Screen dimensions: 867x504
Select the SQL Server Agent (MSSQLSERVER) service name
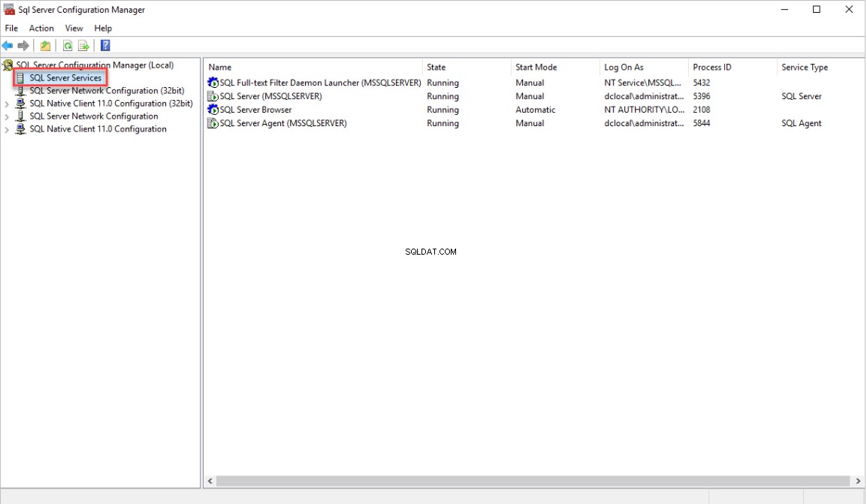283,123
